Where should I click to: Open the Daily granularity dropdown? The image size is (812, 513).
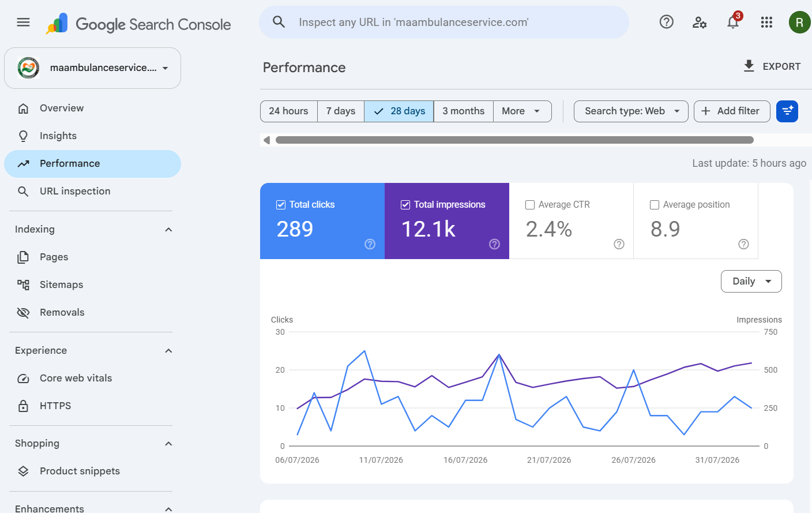click(751, 281)
